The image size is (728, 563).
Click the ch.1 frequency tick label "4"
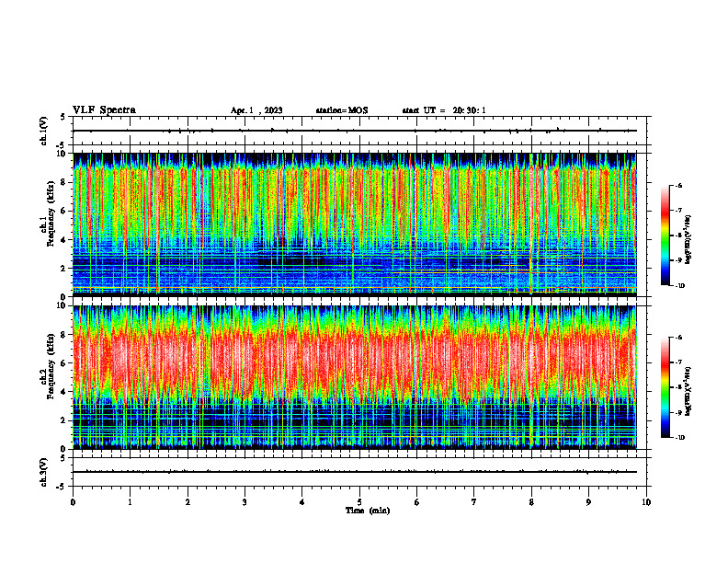(64, 240)
